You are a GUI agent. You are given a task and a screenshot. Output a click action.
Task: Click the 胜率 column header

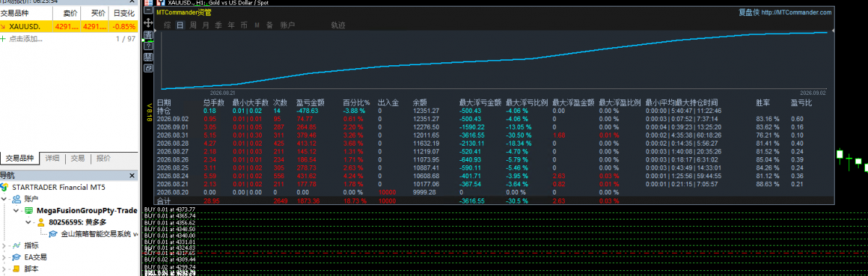pyautogui.click(x=762, y=103)
